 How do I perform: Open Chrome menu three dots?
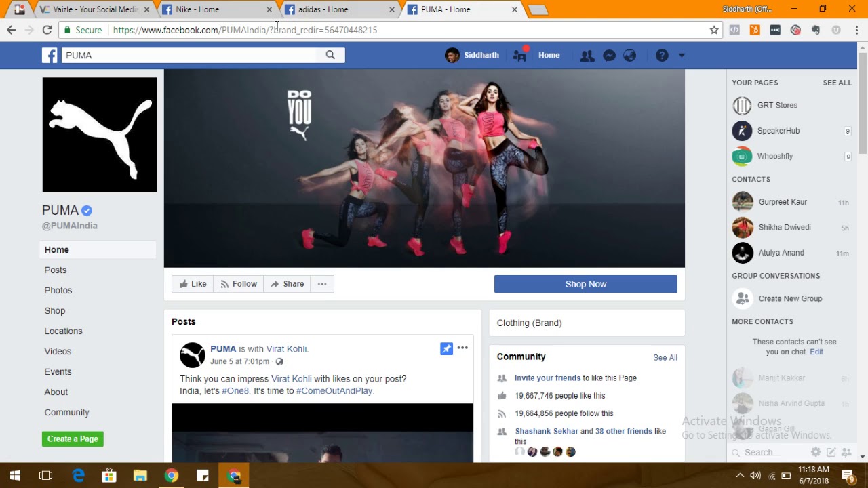(856, 30)
